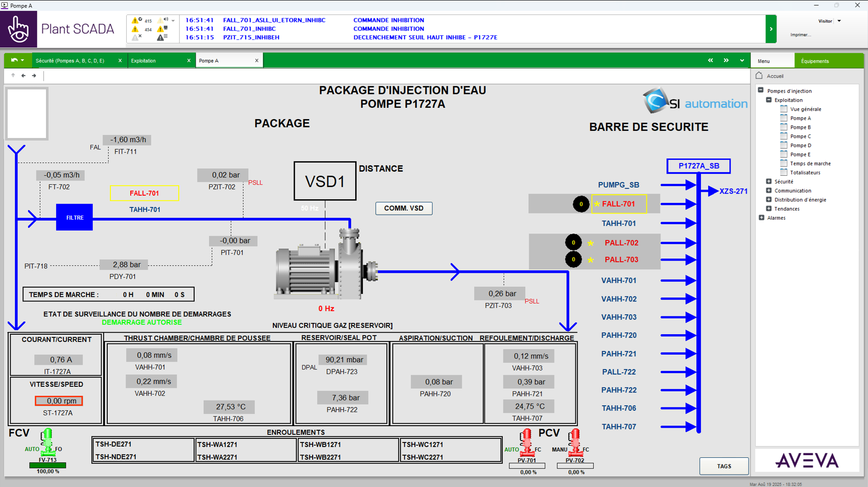
Task: Click the TAGS button
Action: point(724,466)
